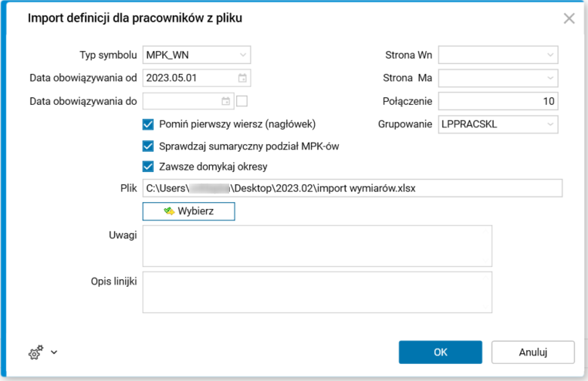Tick the checkbox next to Data obowiązywania do
Viewport: 588px width, 381px height.
242,101
